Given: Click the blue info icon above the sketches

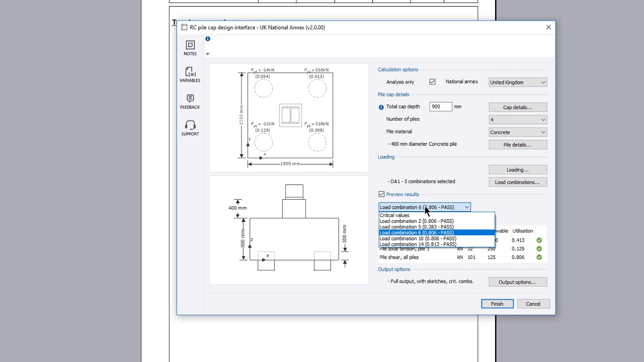Looking at the screenshot, I should point(207,39).
